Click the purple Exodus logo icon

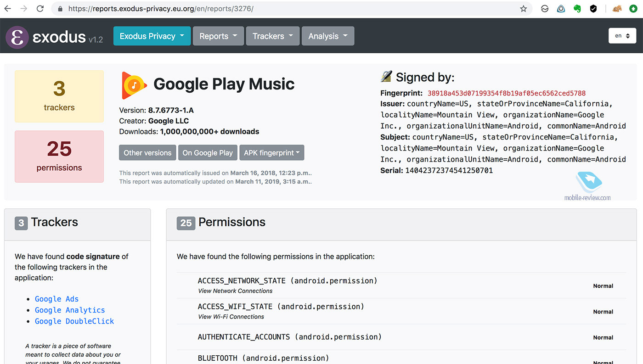point(17,37)
